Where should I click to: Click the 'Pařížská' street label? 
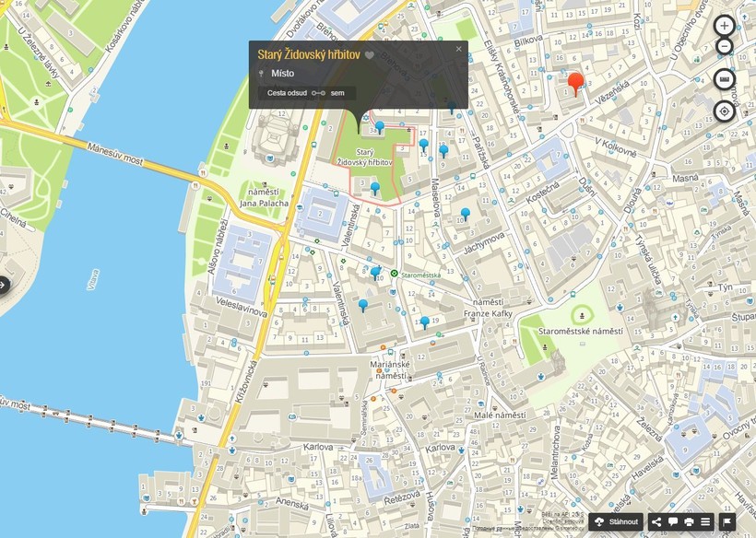[x=480, y=153]
